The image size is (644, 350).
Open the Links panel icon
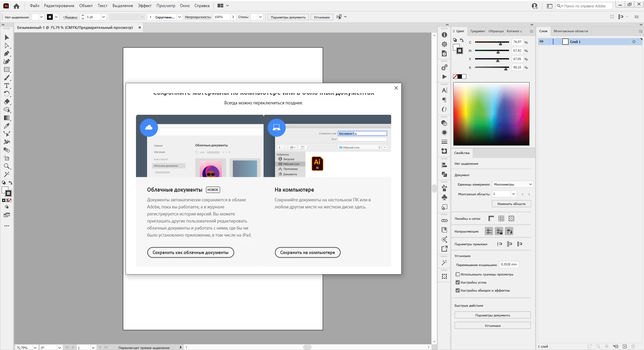coord(444,220)
